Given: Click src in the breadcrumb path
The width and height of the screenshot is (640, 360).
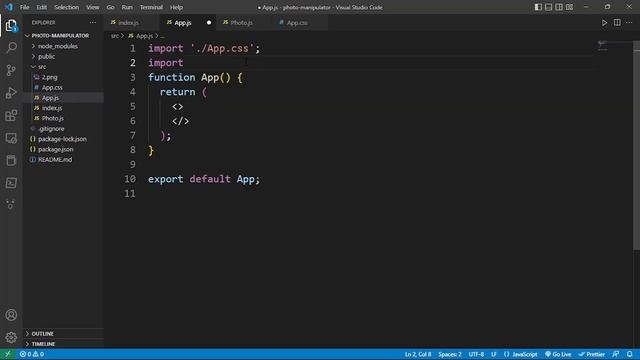Looking at the screenshot, I should point(115,36).
